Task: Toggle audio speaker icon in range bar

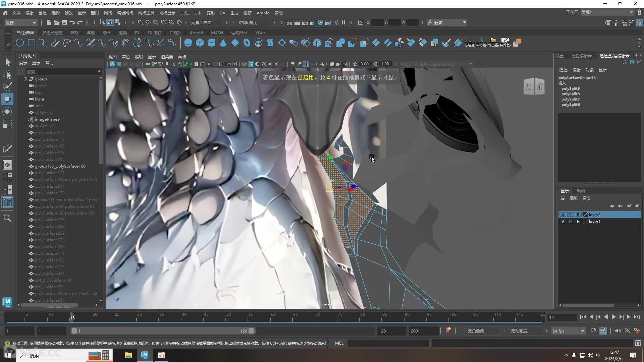Action: pos(618,331)
